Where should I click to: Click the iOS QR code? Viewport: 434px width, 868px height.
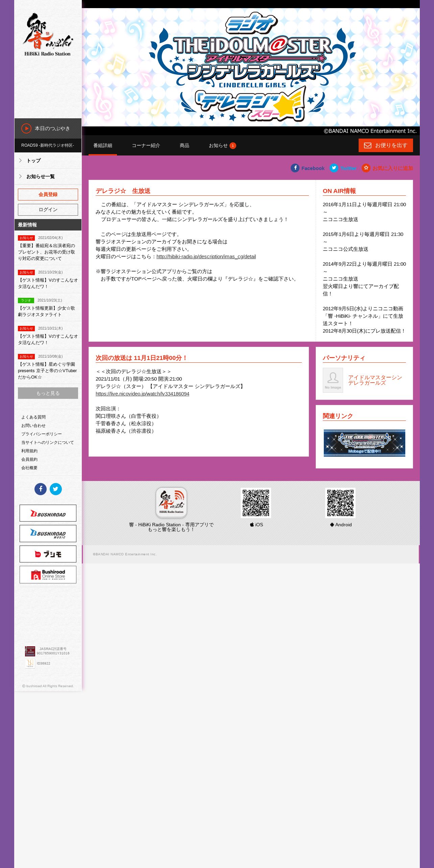point(256,503)
